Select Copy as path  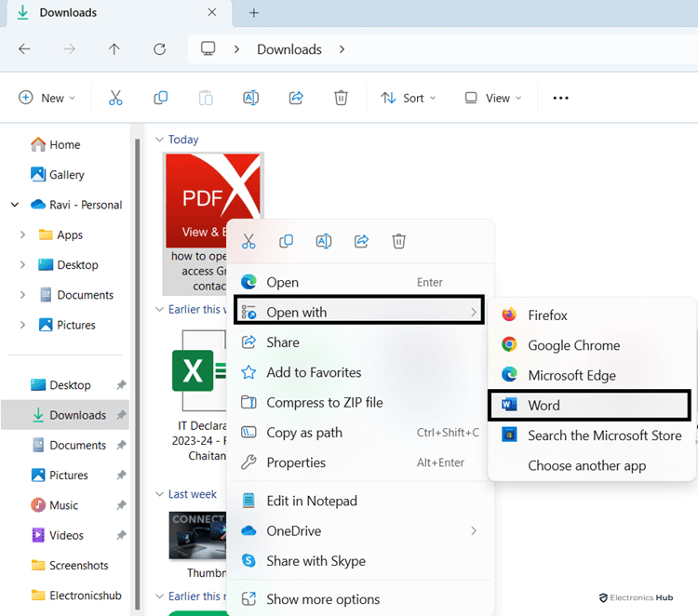pyautogui.click(x=359, y=432)
